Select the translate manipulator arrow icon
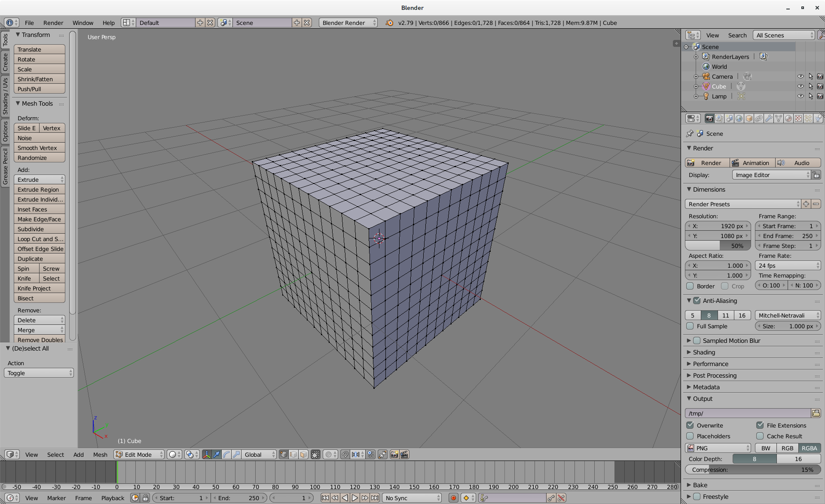The image size is (825, 504). tap(217, 455)
